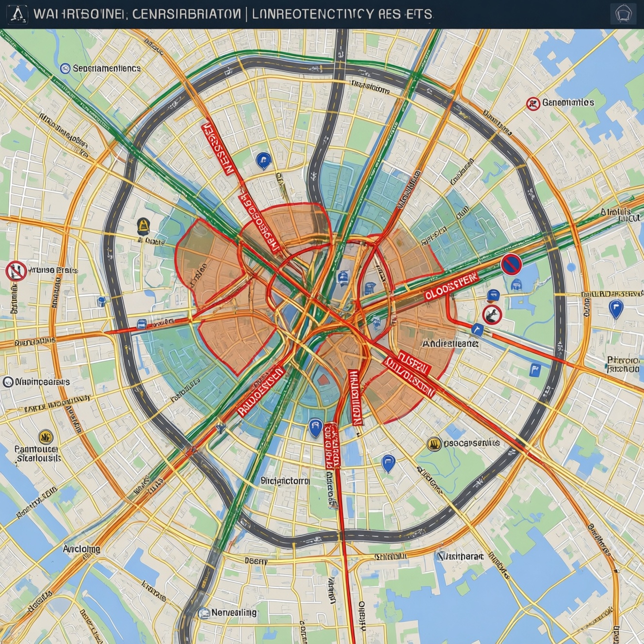Viewport: 644px width, 644px height.
Task: Select the WAHRTSOINEI CENRSIRBRIATOM header title
Action: coord(137,14)
